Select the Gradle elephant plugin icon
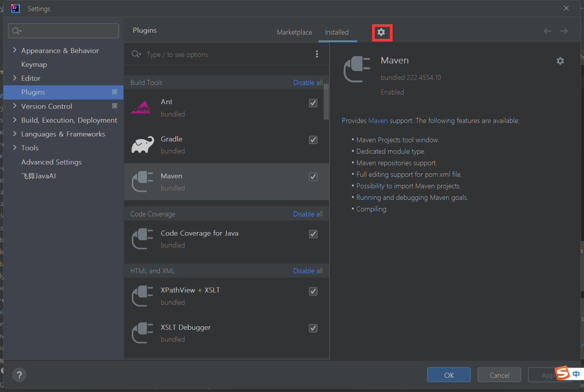The height and width of the screenshot is (392, 584). [x=143, y=145]
